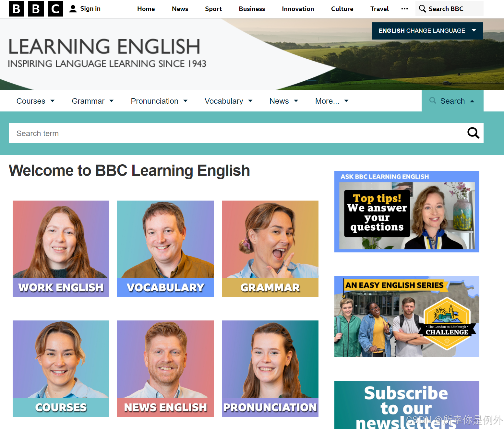Image resolution: width=504 pixels, height=429 pixels.
Task: Click the BBC logo blocks
Action: coord(36,9)
